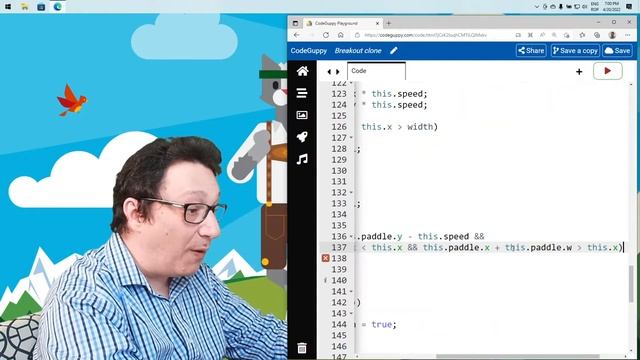The image size is (640, 360).
Task: Click the browser home button
Action: click(x=340, y=35)
